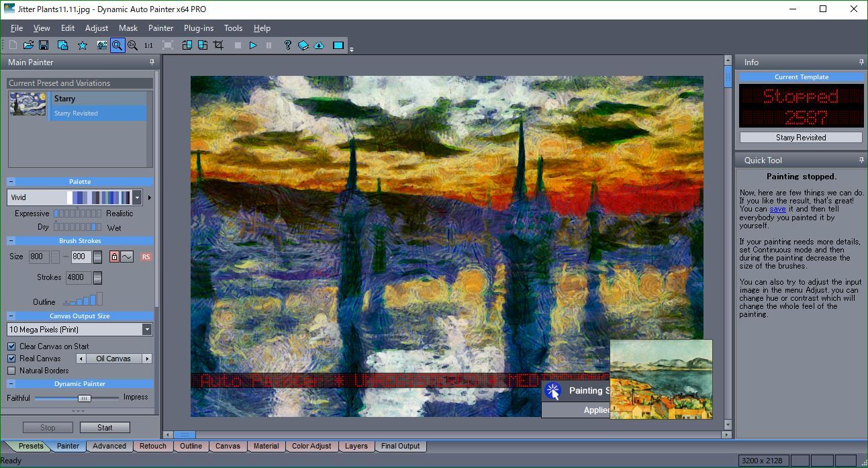Open an image with the folder icon
Screen dimensions: 868x468
coord(28,45)
